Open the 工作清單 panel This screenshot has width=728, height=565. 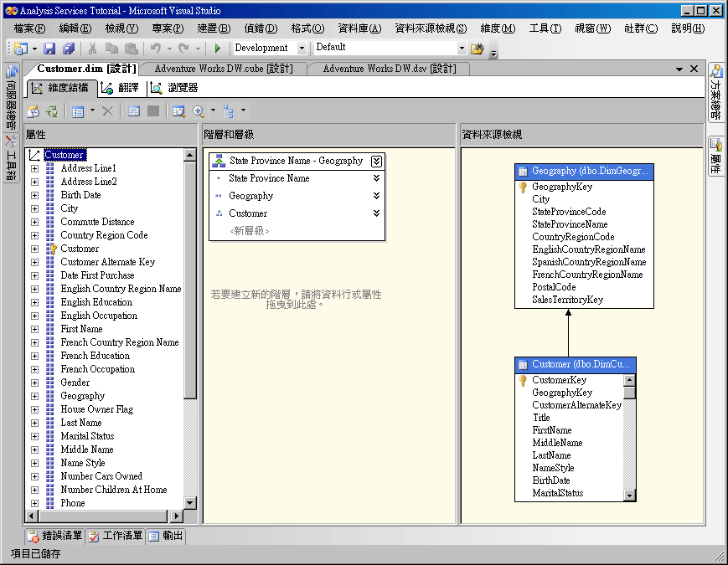tap(116, 537)
